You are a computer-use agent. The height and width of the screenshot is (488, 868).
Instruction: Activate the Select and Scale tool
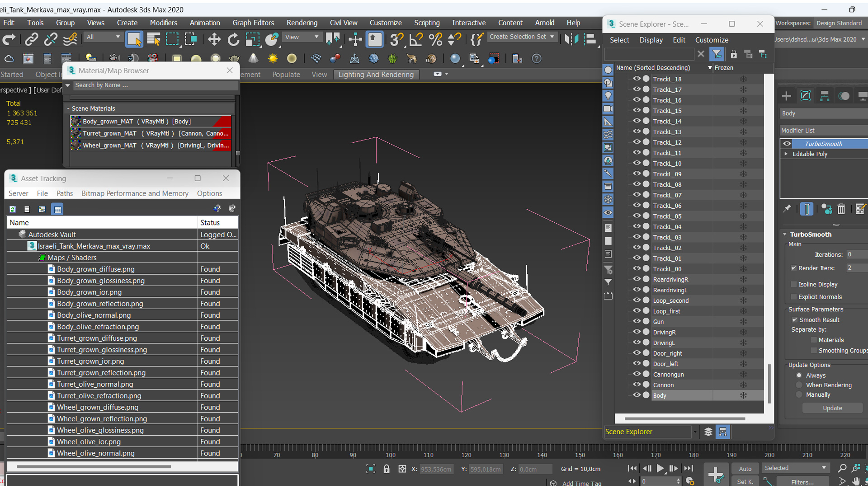click(252, 39)
